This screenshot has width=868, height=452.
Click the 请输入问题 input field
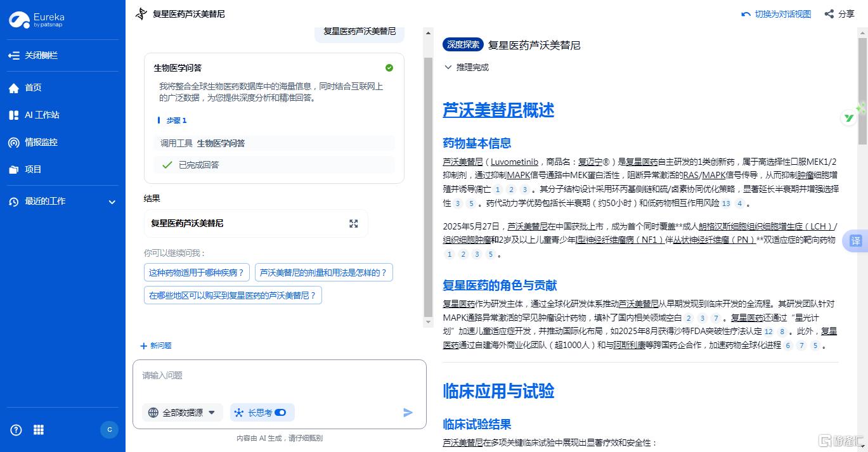[x=279, y=376]
